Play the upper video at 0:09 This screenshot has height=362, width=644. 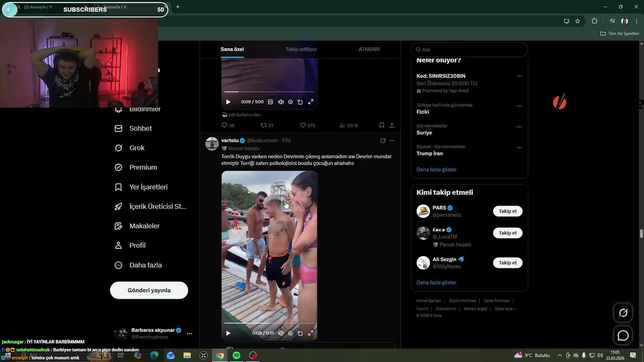click(x=228, y=102)
